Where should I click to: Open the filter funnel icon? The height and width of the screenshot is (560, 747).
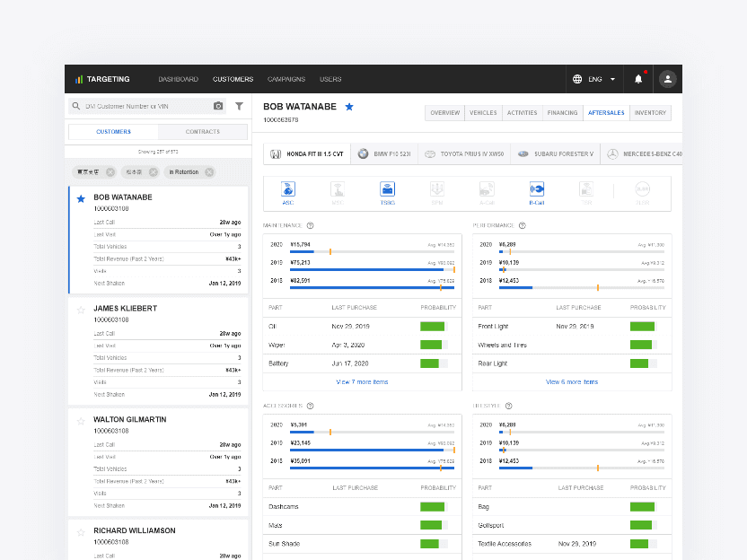point(239,106)
